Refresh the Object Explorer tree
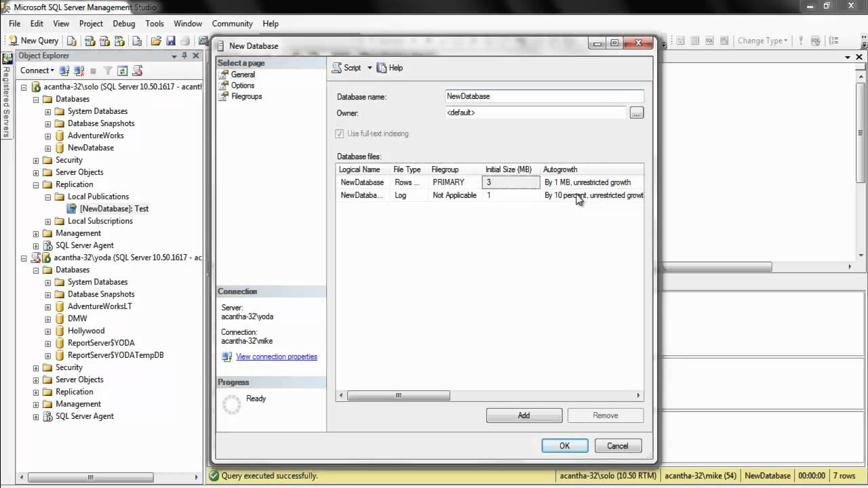868x488 pixels. (x=122, y=70)
